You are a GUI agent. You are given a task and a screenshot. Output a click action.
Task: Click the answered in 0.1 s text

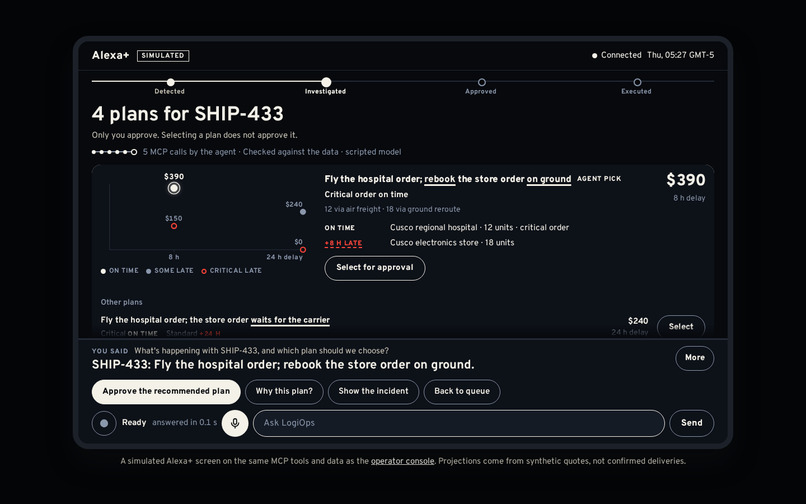pos(185,423)
